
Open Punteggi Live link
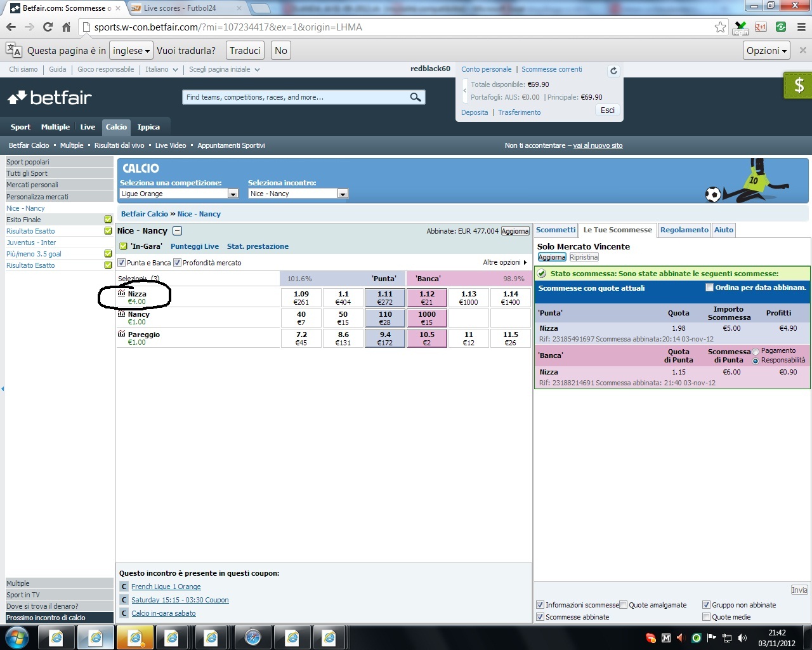195,246
